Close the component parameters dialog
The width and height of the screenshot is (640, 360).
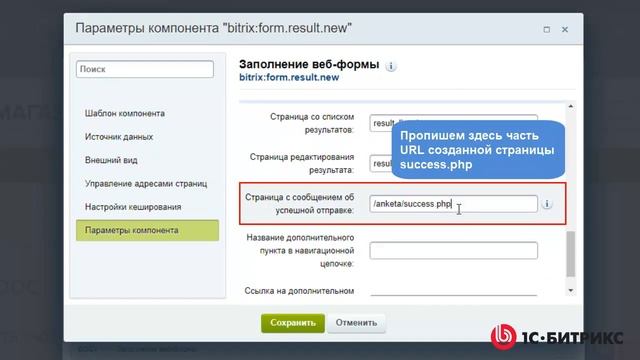565,29
